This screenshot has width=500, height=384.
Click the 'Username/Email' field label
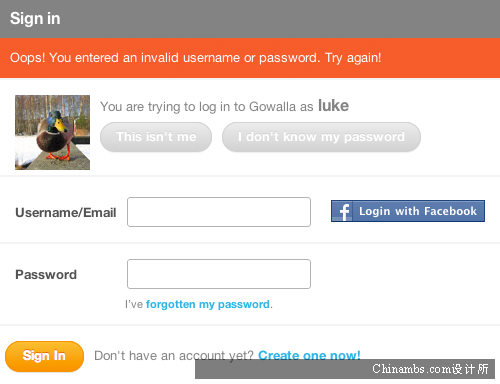pyautogui.click(x=66, y=213)
